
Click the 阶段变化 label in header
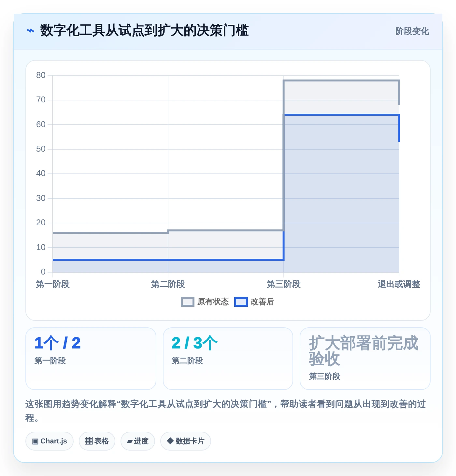(x=412, y=31)
